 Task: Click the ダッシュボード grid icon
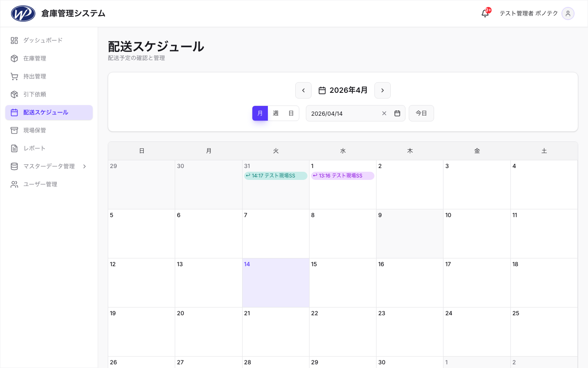tap(14, 40)
